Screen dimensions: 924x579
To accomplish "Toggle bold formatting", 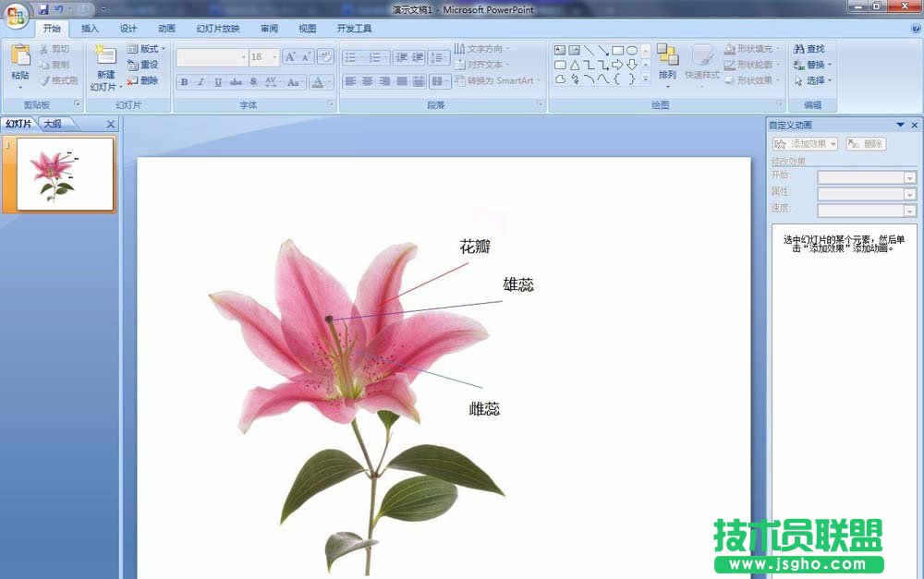I will point(185,81).
